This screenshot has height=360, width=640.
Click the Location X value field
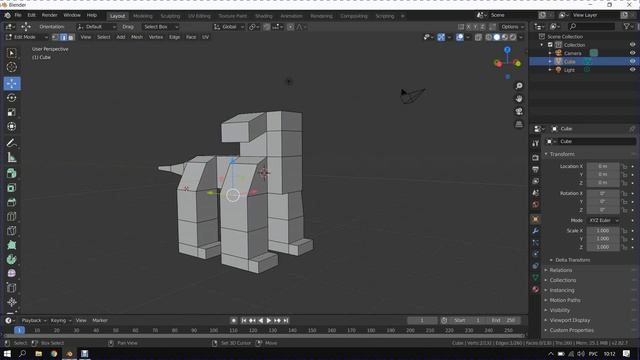[x=603, y=167]
